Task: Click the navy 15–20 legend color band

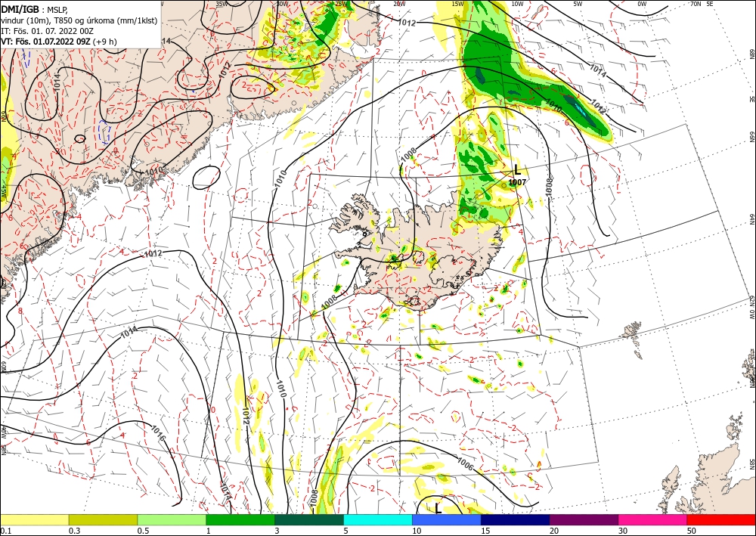Action: click(x=516, y=519)
